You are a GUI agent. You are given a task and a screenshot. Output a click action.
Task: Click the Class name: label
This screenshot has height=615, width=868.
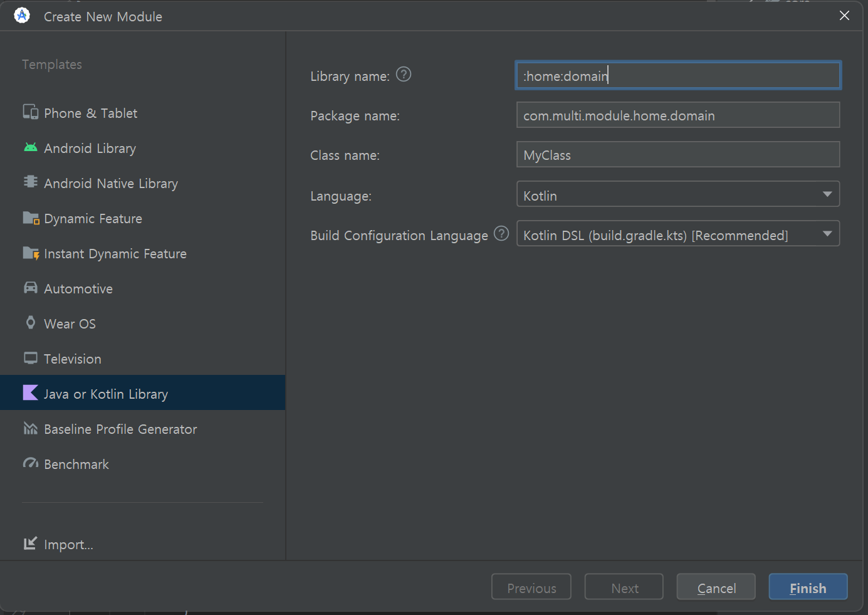pyautogui.click(x=345, y=155)
